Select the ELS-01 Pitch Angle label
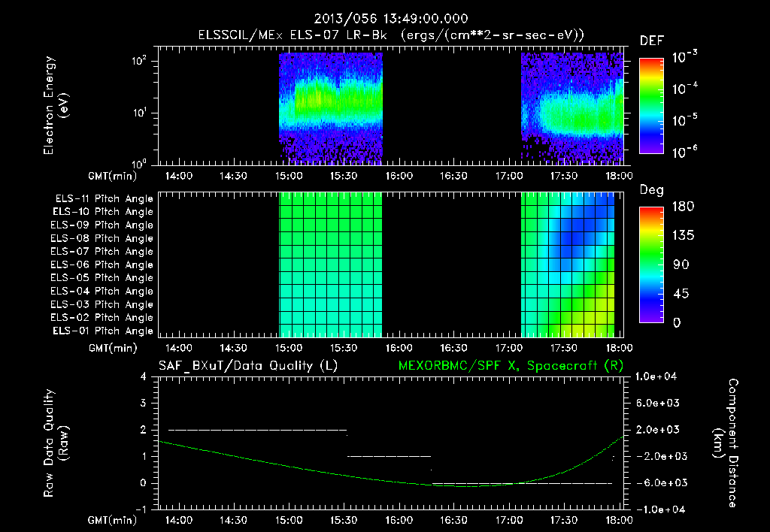 click(103, 331)
